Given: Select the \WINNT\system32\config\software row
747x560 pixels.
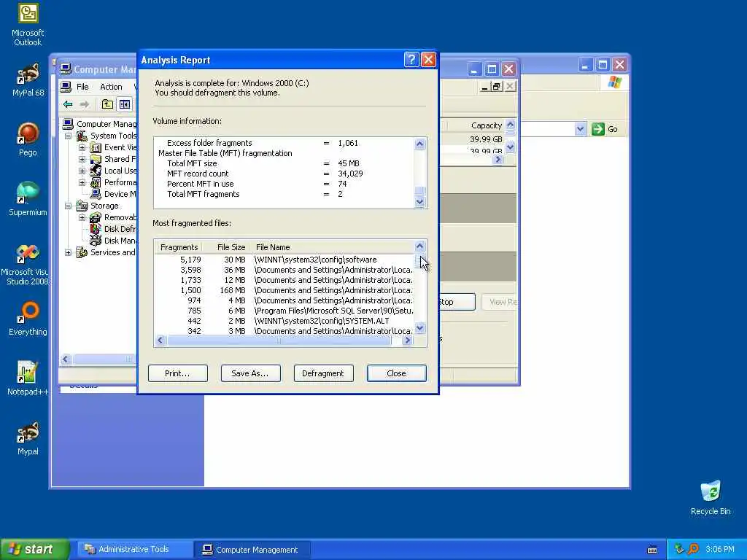Looking at the screenshot, I should coord(285,260).
